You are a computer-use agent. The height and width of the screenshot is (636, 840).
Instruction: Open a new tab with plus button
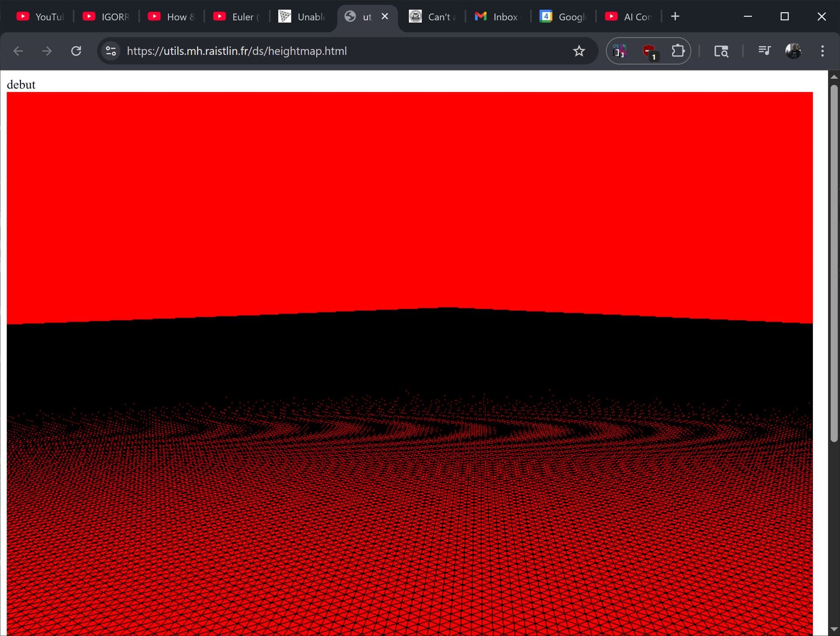[675, 17]
